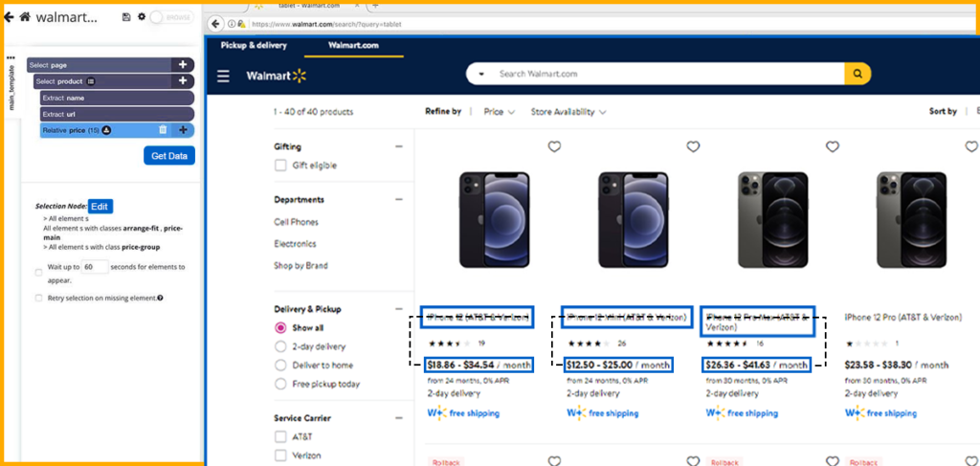The image size is (980, 466).
Task: Go to the ParseHub home icon
Action: click(x=25, y=17)
